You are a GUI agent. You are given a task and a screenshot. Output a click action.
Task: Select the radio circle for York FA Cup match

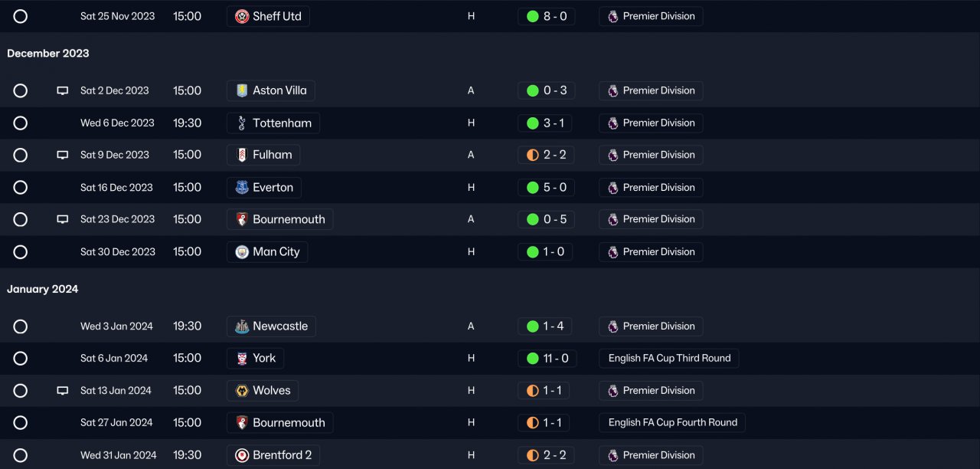click(21, 359)
